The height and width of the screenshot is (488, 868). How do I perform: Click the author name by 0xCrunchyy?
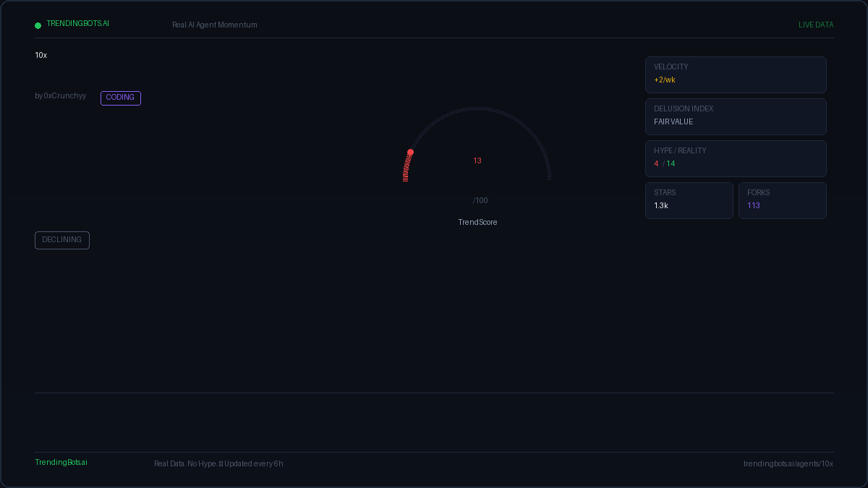61,96
